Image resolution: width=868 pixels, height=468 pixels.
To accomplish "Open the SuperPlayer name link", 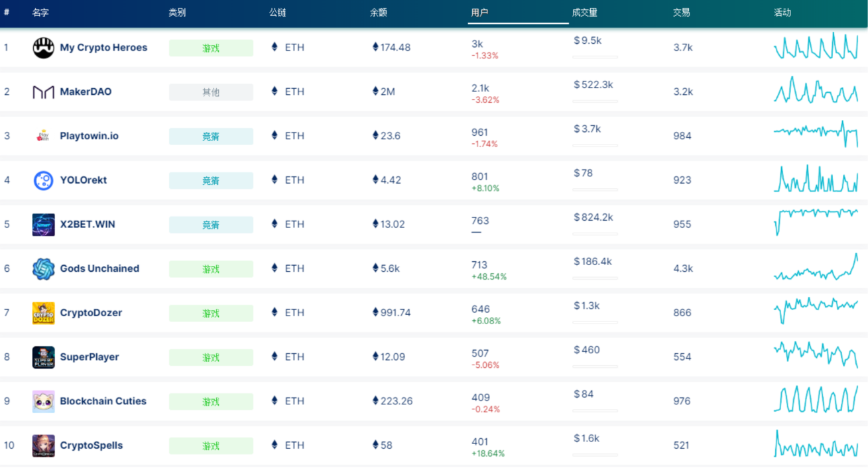I will pyautogui.click(x=90, y=357).
